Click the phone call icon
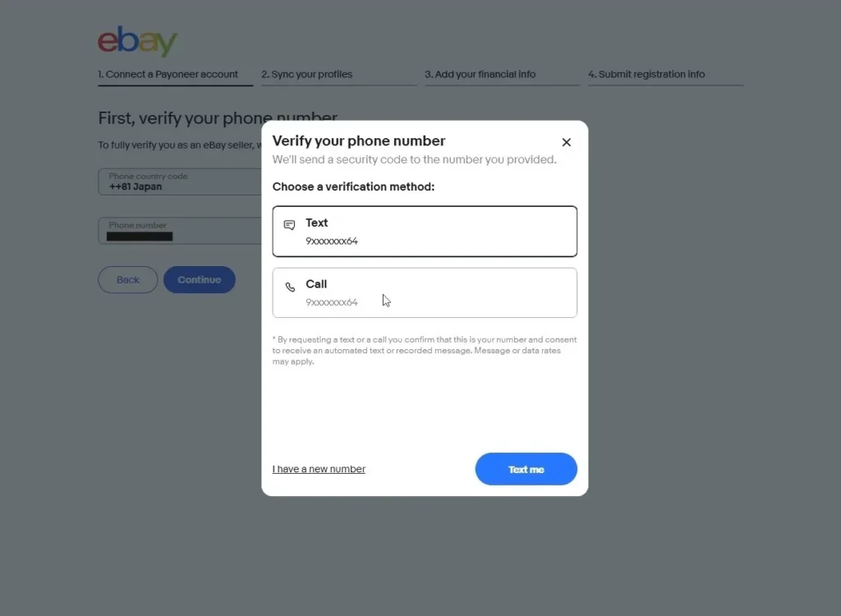The image size is (841, 616). pos(290,287)
